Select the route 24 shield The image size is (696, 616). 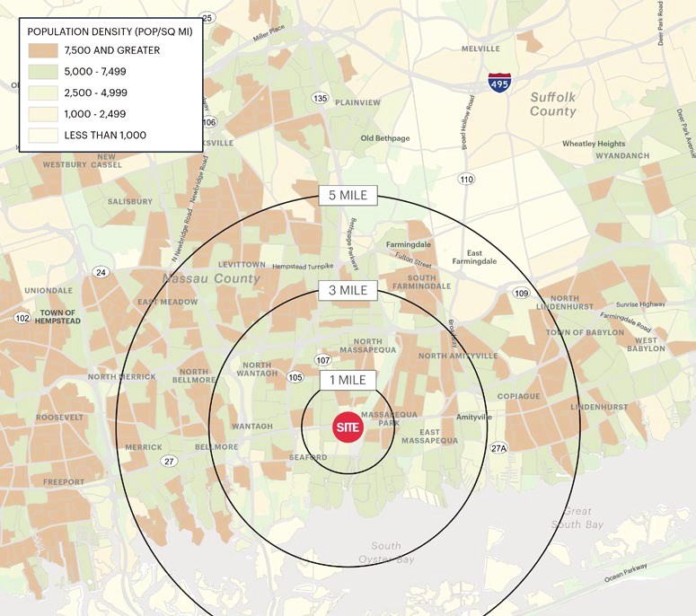101,272
